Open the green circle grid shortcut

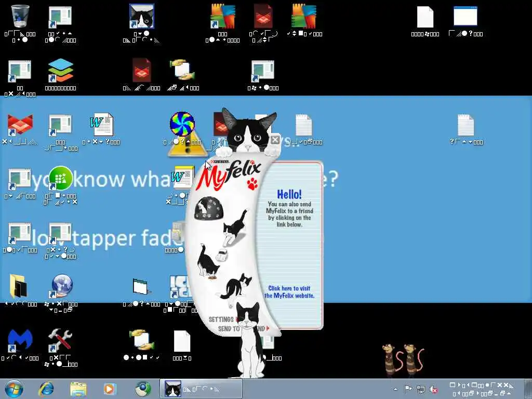coord(60,178)
